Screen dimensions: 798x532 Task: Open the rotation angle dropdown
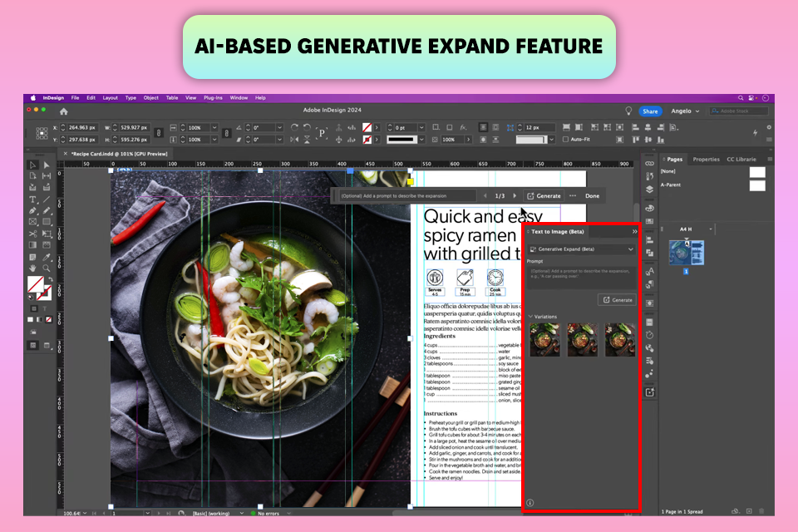(x=279, y=127)
